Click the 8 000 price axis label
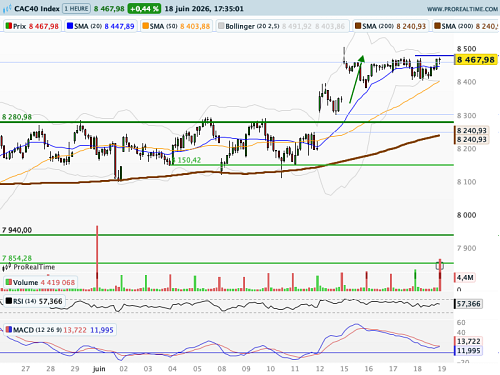The height and width of the screenshot is (375, 500). [x=467, y=215]
